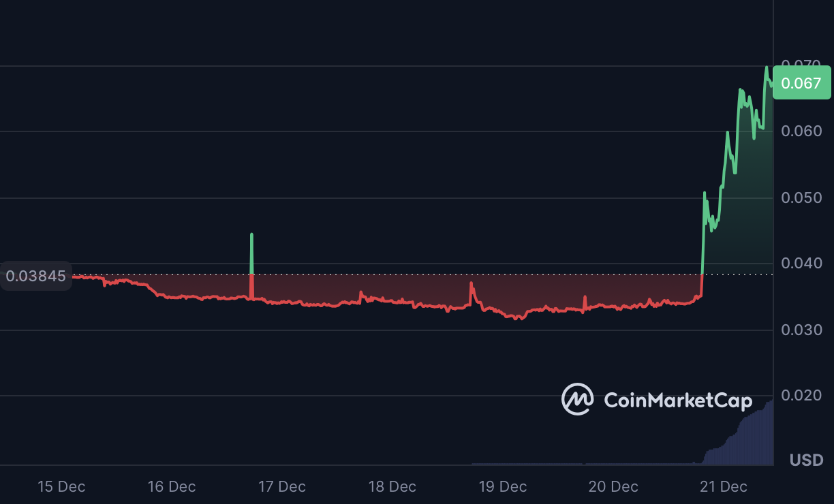Click the 0.020 price axis label
834x504 pixels.
point(801,395)
